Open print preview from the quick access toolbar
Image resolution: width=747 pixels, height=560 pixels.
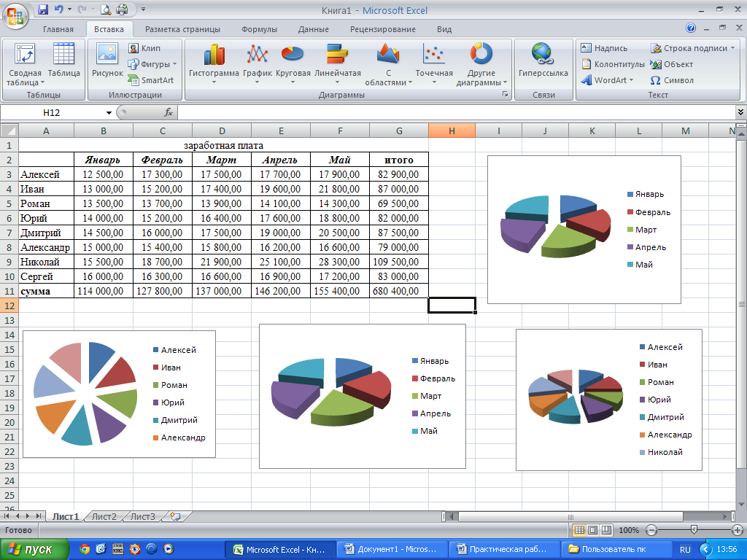(x=105, y=9)
